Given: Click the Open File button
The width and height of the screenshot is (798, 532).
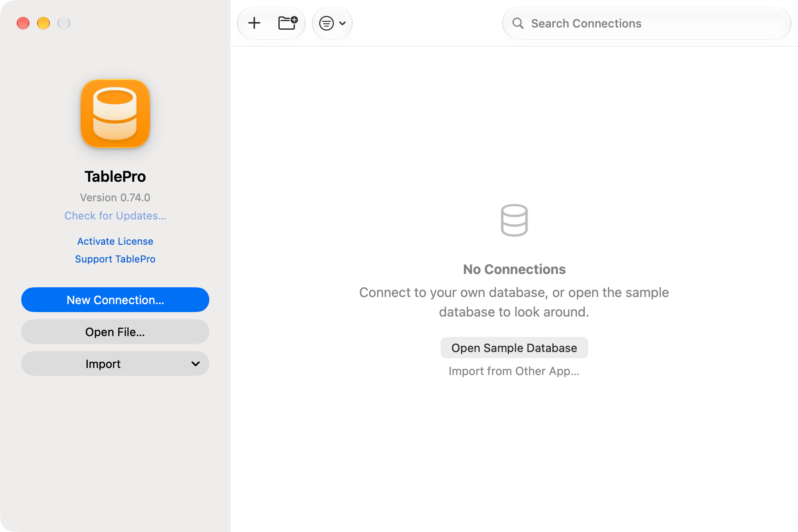Looking at the screenshot, I should tap(115, 332).
